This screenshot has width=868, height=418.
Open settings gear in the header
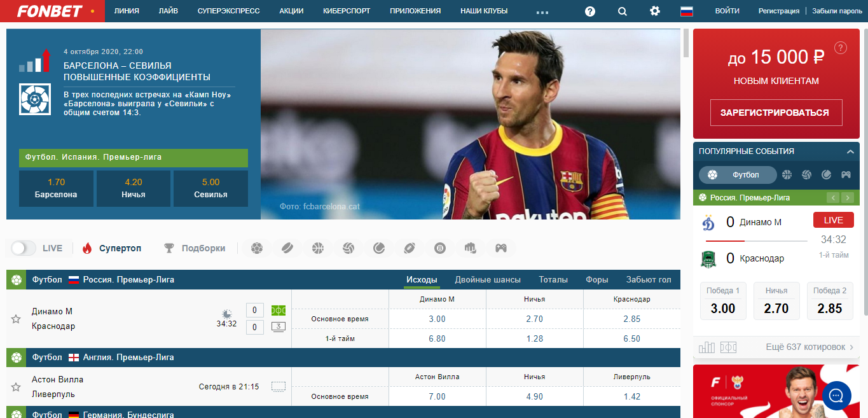point(654,11)
